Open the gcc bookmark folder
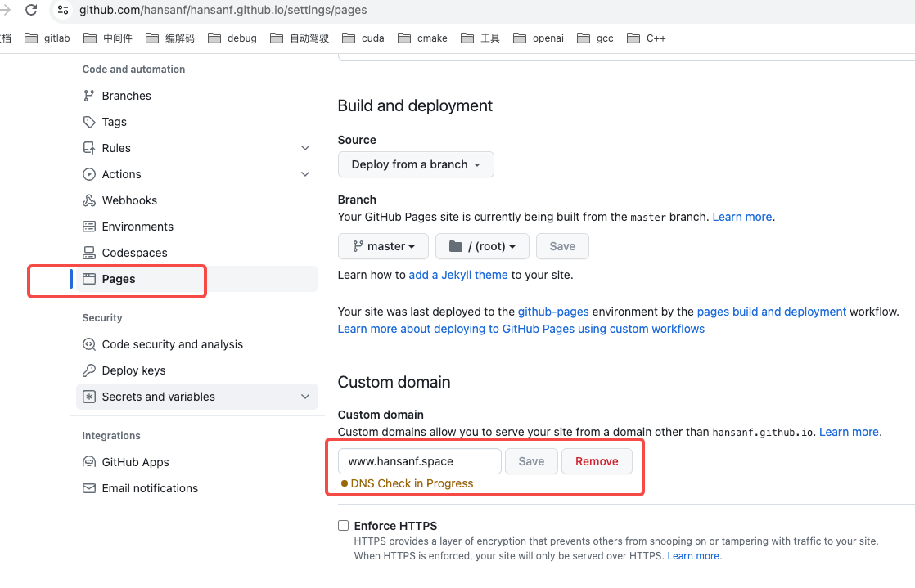This screenshot has width=915, height=588. pyautogui.click(x=595, y=38)
